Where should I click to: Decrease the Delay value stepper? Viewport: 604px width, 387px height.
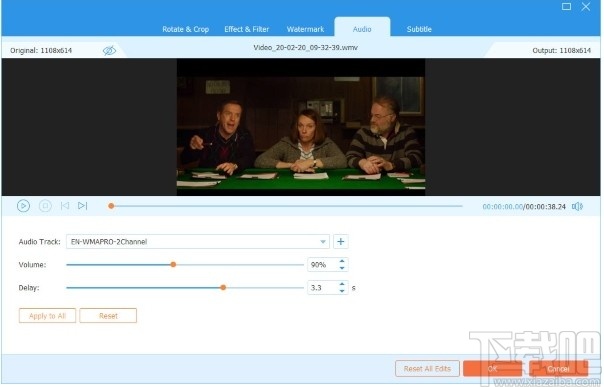coord(342,291)
